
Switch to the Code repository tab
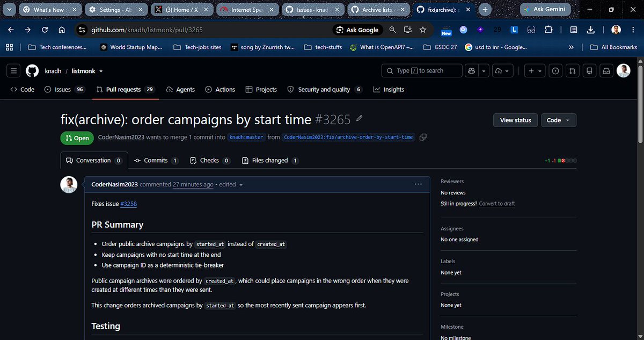click(x=22, y=90)
